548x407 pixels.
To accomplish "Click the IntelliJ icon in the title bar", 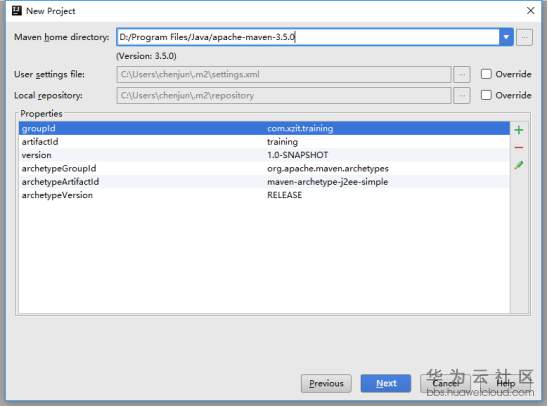I will (x=16, y=11).
